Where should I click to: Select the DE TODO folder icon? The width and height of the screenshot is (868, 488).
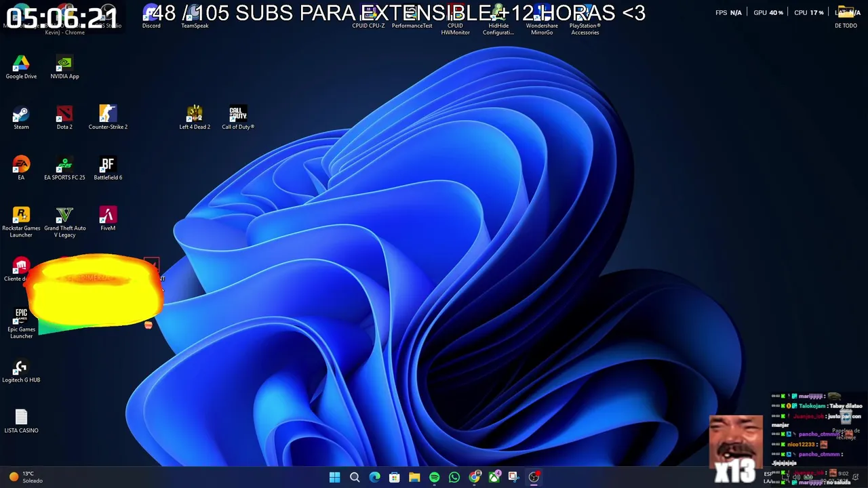(x=846, y=18)
